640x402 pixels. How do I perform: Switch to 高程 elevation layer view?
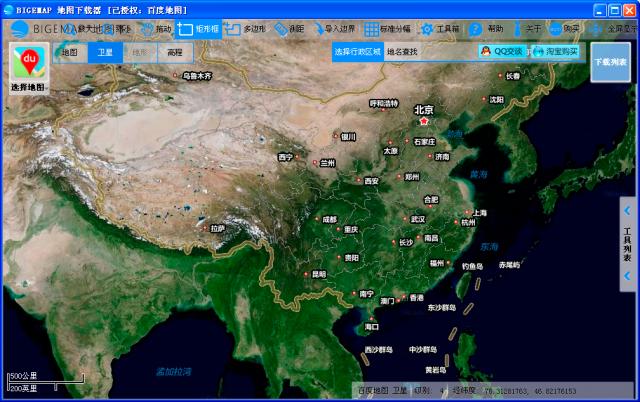(175, 52)
